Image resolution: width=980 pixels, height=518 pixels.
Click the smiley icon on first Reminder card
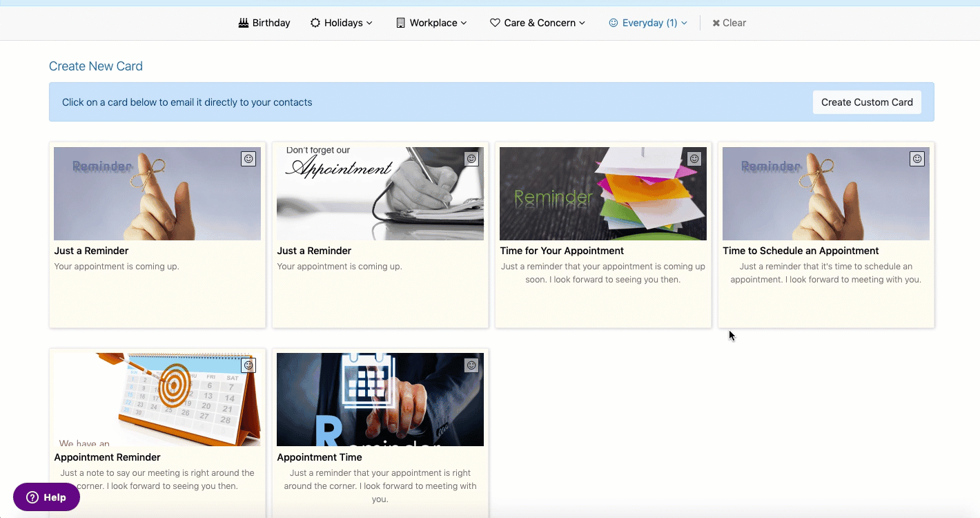248,159
